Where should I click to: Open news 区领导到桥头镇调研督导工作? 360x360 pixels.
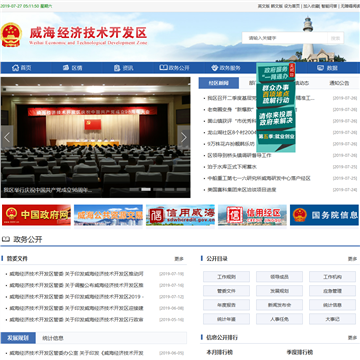(x=239, y=155)
